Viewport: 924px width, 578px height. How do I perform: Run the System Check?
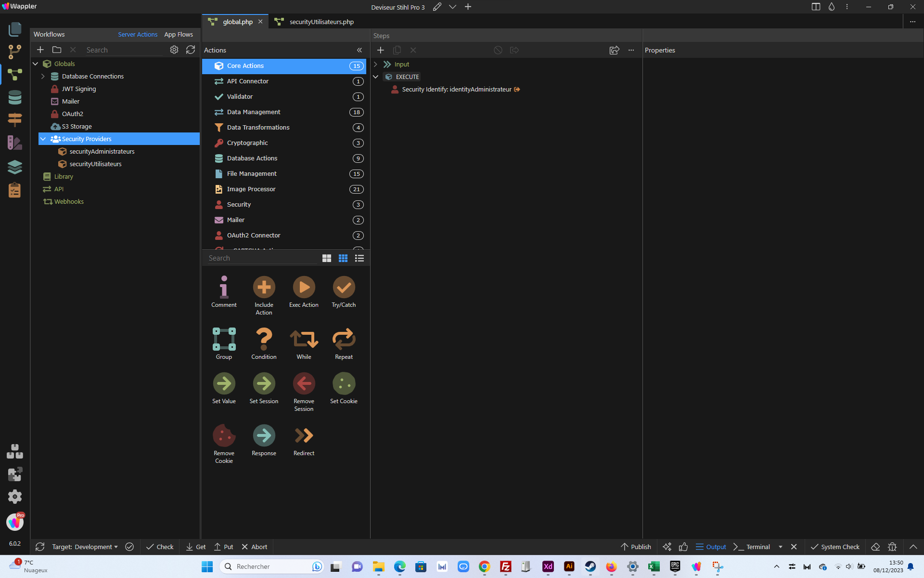pos(835,547)
